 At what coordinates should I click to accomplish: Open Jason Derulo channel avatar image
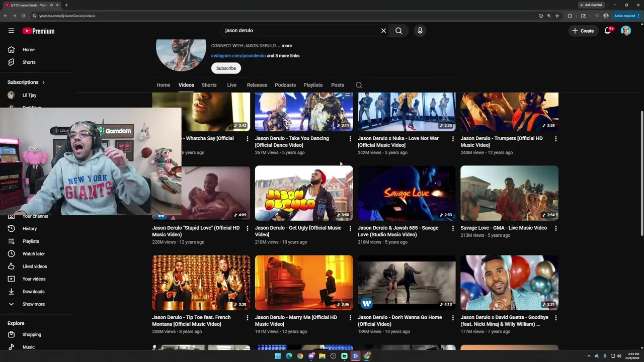181,54
